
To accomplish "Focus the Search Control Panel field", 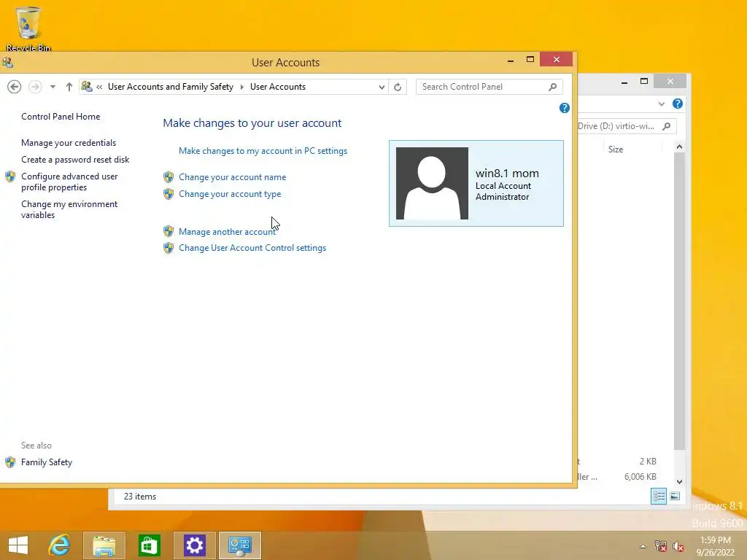I will pyautogui.click(x=489, y=87).
